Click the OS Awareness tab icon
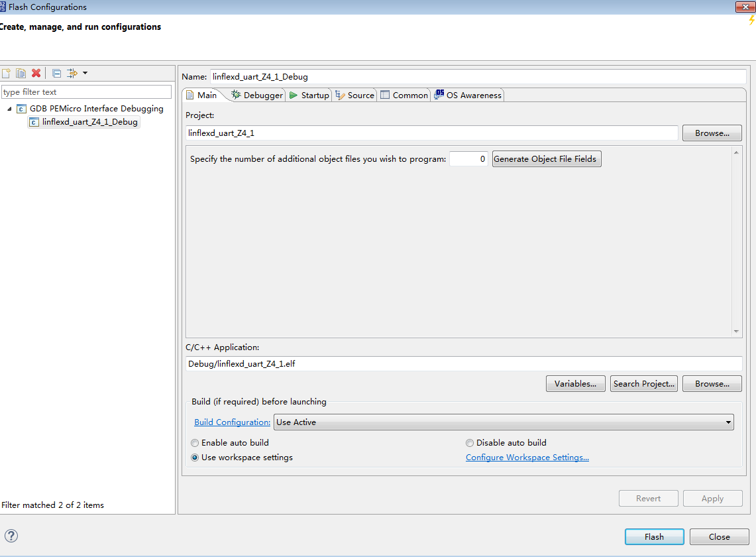Viewport: 756px width, 557px height. pos(439,94)
